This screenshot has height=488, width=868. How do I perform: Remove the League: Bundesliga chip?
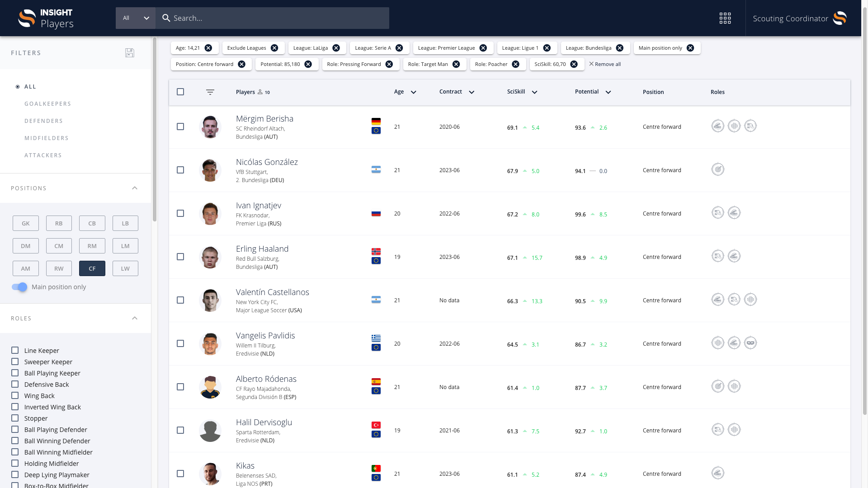coord(620,48)
